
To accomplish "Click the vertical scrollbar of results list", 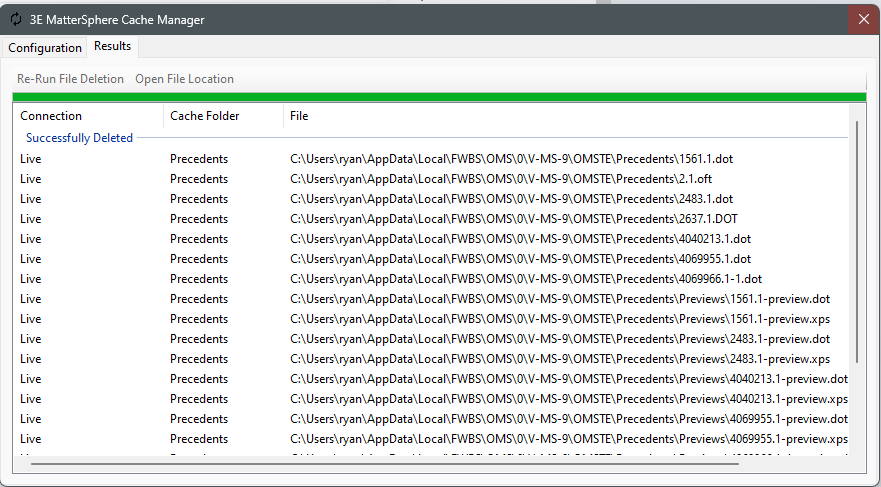I will point(857,242).
